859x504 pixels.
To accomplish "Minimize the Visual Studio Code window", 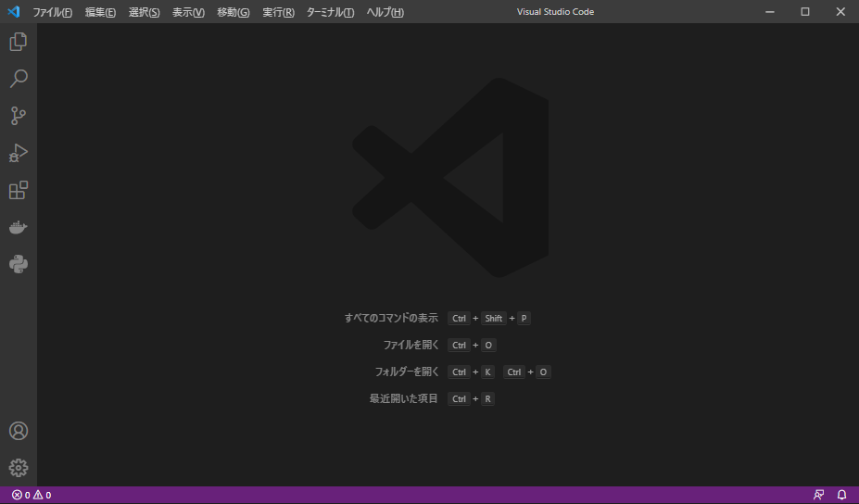I will click(x=770, y=11).
